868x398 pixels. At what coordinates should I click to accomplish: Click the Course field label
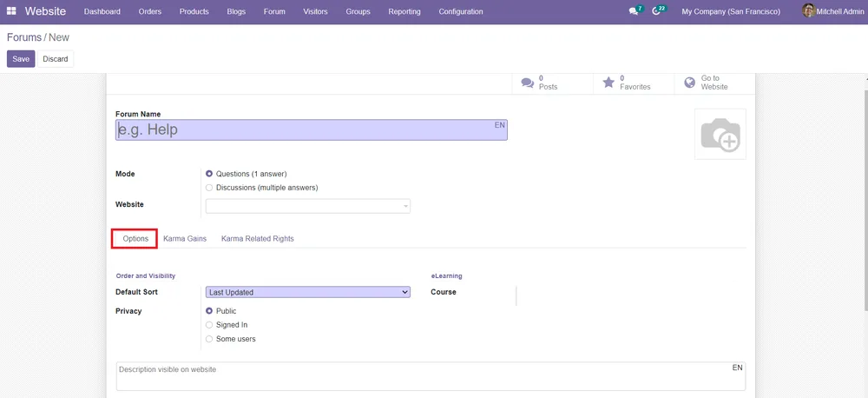point(444,292)
